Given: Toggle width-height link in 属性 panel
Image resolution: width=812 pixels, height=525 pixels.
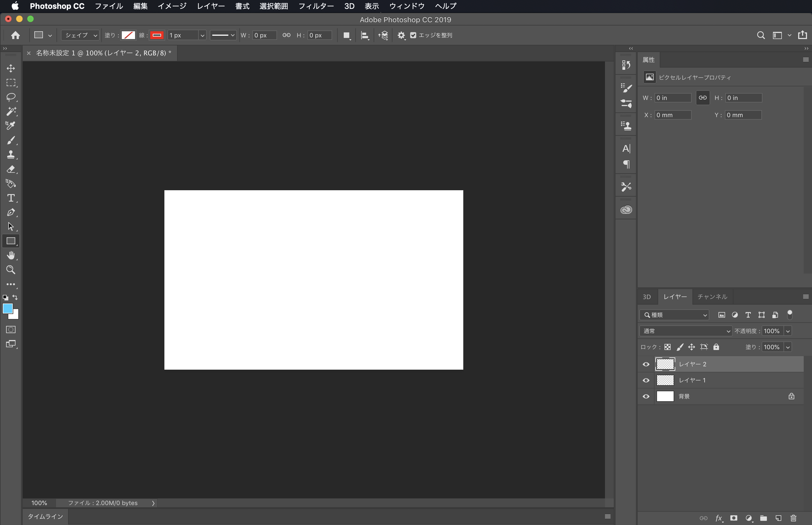Looking at the screenshot, I should (x=703, y=98).
